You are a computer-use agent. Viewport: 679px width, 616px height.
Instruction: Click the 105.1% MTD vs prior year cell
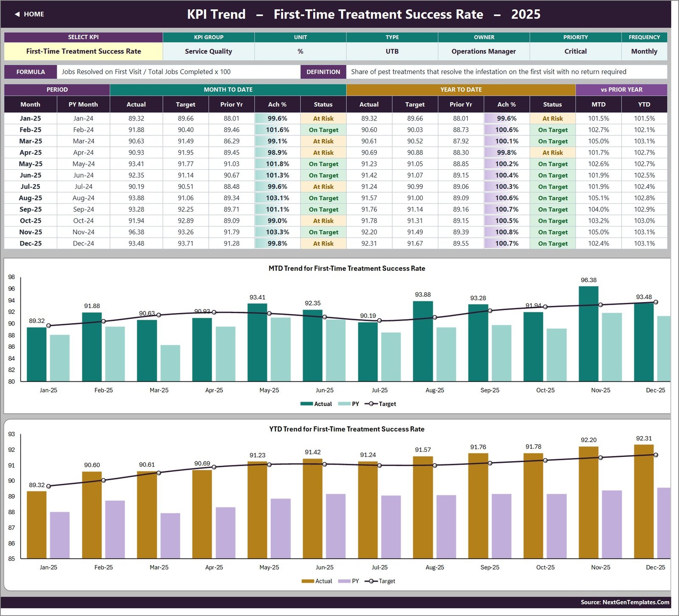[x=598, y=198]
